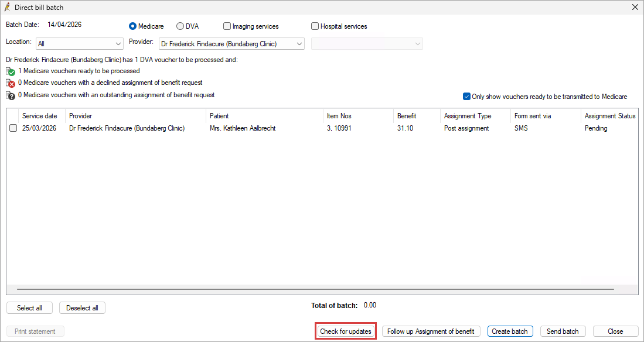
Task: Click the Pending assignment status cell
Action: [596, 128]
